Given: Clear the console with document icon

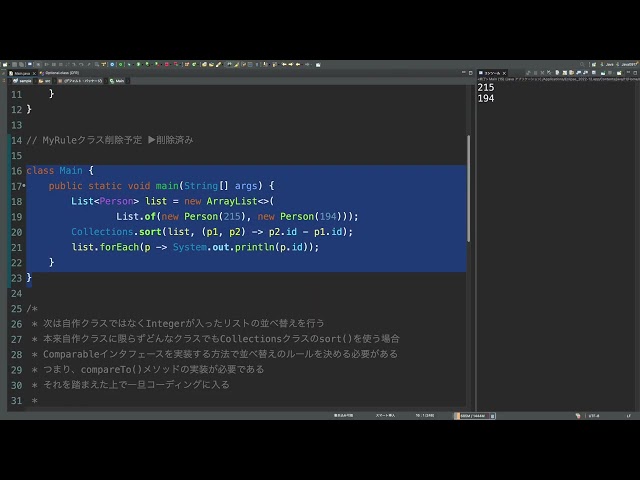Looking at the screenshot, I should click(x=557, y=73).
